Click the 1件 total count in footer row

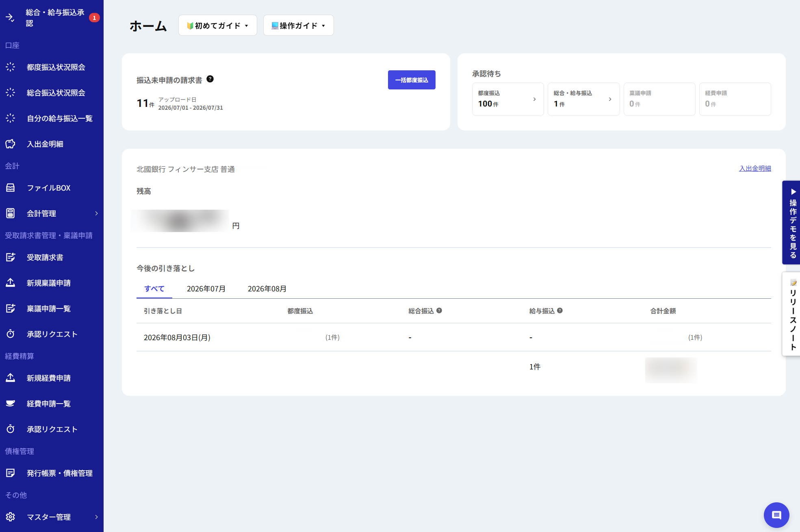click(535, 367)
